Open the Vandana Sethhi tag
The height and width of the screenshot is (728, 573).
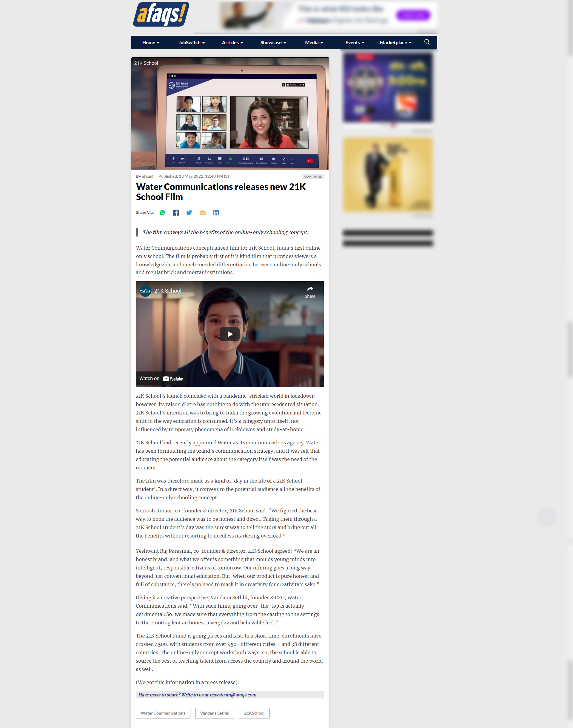click(215, 713)
